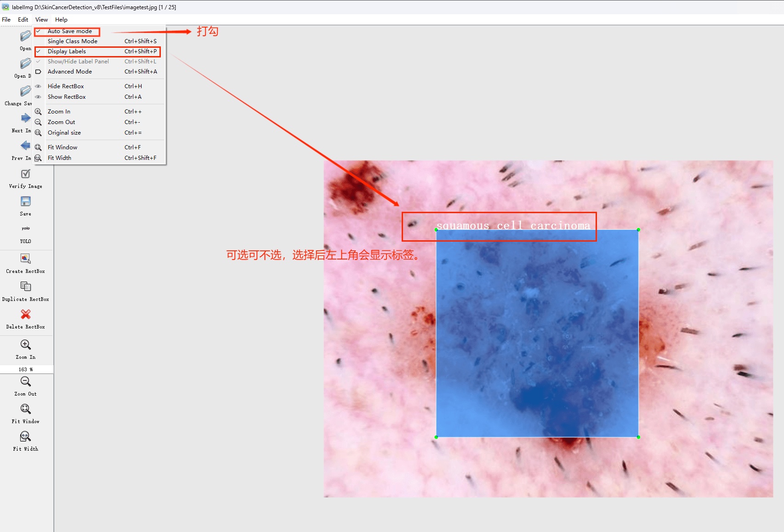Click the toolbar Zoom Out magnifier
784x532 pixels.
(x=26, y=381)
